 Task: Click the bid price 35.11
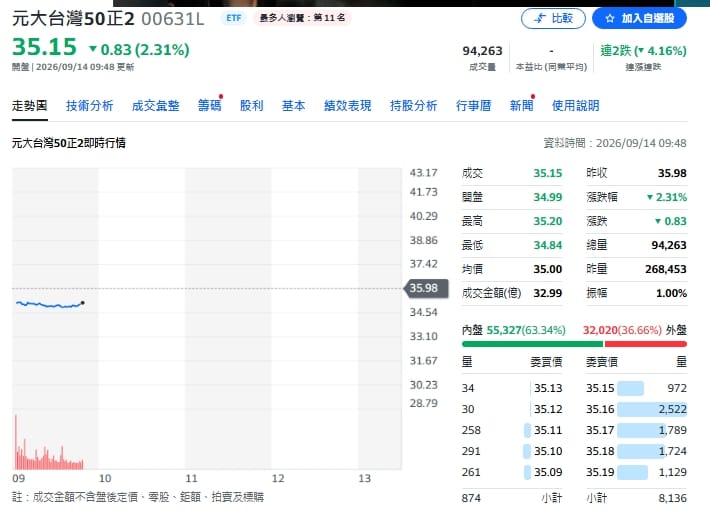pyautogui.click(x=548, y=430)
